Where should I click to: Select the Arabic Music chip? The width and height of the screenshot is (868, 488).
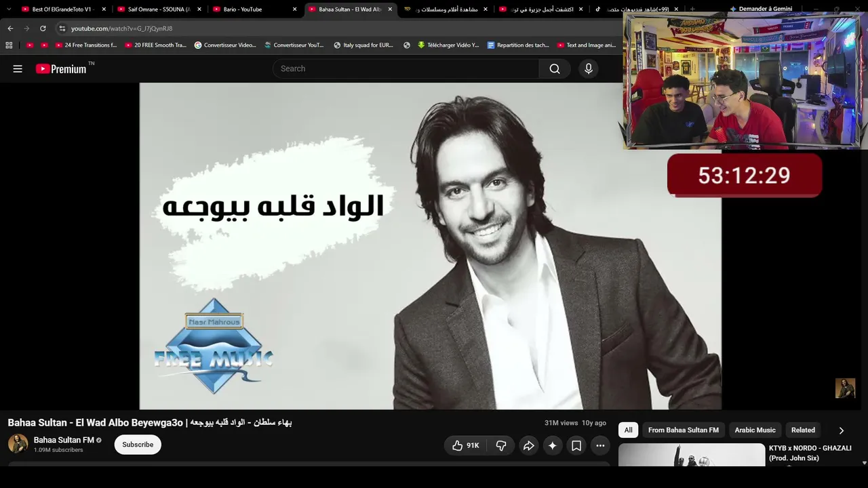click(x=755, y=430)
